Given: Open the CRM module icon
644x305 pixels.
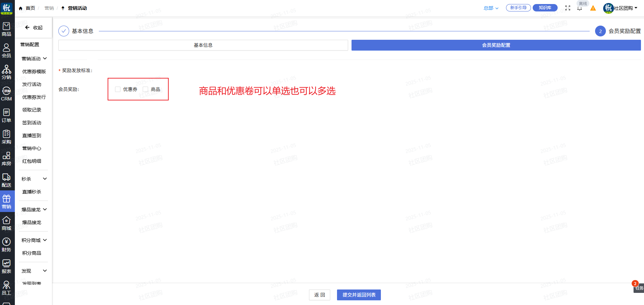Looking at the screenshot, I should (x=6, y=94).
